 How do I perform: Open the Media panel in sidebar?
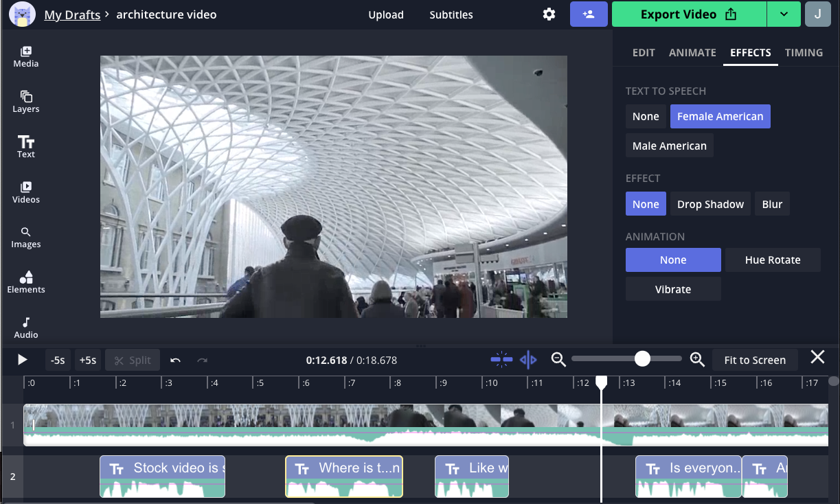tap(26, 57)
